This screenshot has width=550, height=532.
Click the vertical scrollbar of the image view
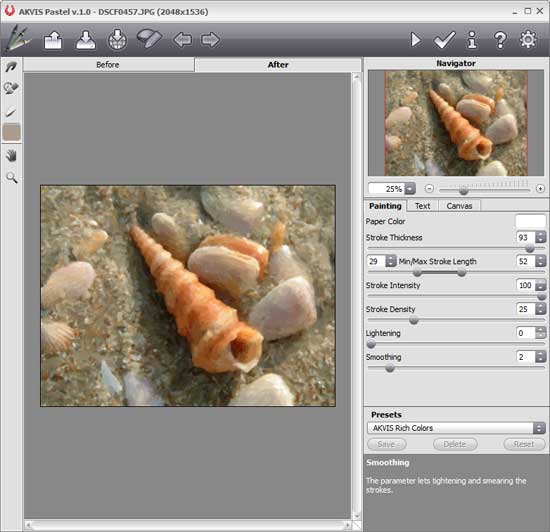(357, 296)
